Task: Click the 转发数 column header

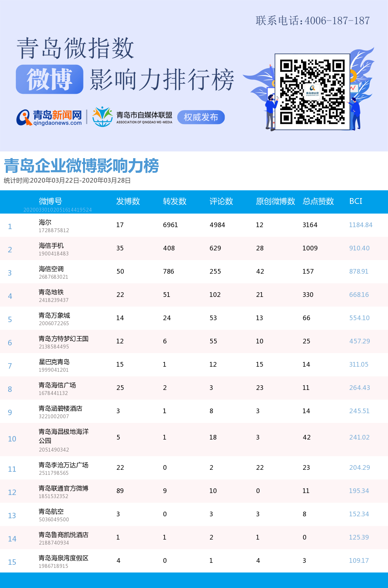Action: click(175, 202)
